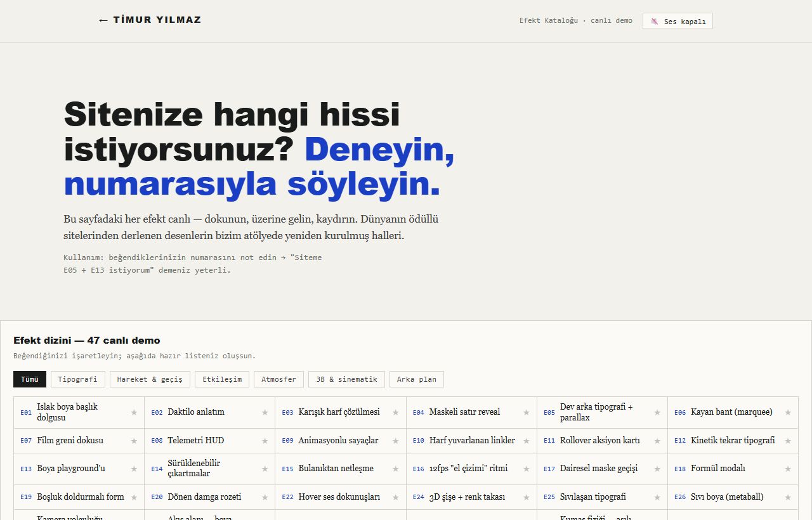812x520 pixels.
Task: Star the E10 Harf yuvarlanan linkler effect
Action: coord(526,441)
